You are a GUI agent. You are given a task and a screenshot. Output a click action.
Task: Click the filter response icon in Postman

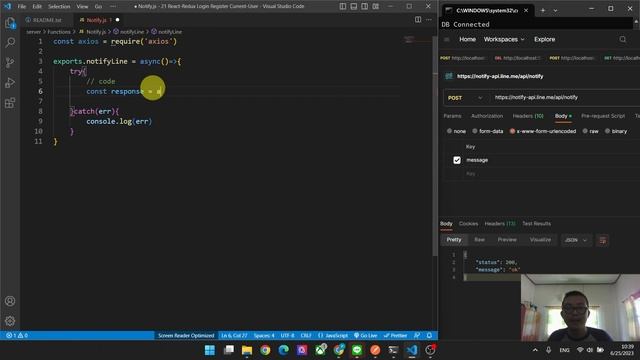point(603,240)
